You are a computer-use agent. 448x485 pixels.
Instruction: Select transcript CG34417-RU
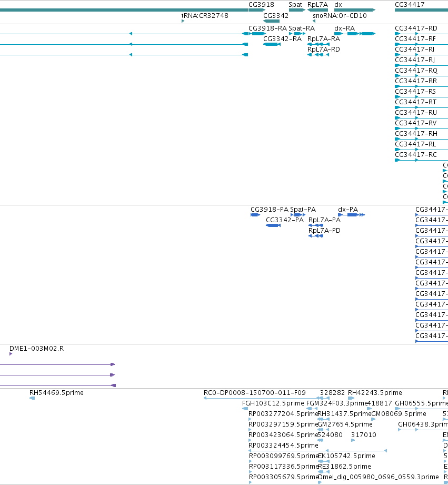421,118
